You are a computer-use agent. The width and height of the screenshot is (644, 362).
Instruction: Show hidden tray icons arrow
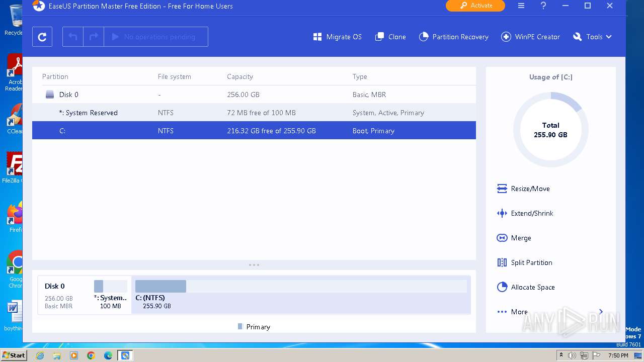pyautogui.click(x=561, y=355)
